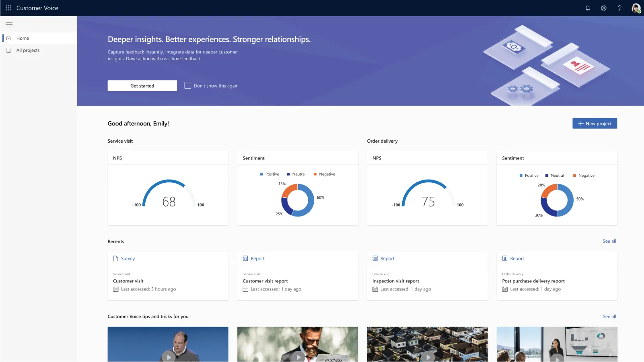Screen dimensions: 644x362
Task: Click the Report icon on Post purchase delivery card
Action: (x=505, y=258)
